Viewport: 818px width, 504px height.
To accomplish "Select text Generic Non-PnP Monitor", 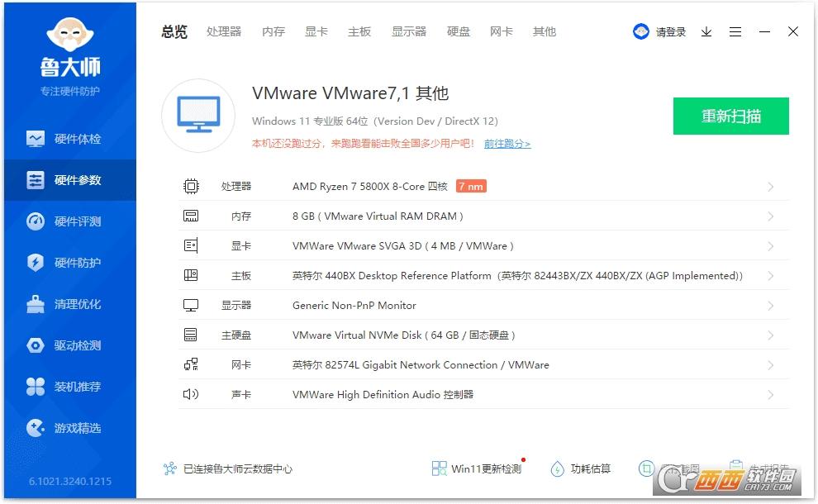I will (354, 305).
